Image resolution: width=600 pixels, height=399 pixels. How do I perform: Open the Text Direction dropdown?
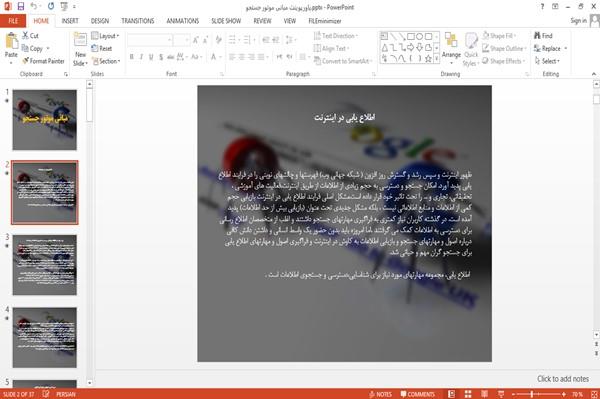(x=336, y=36)
